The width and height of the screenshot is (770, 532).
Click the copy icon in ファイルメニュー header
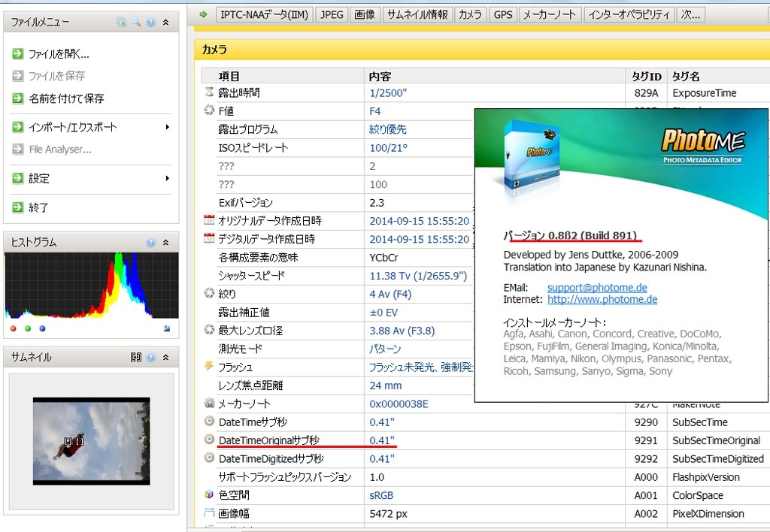coord(121,22)
